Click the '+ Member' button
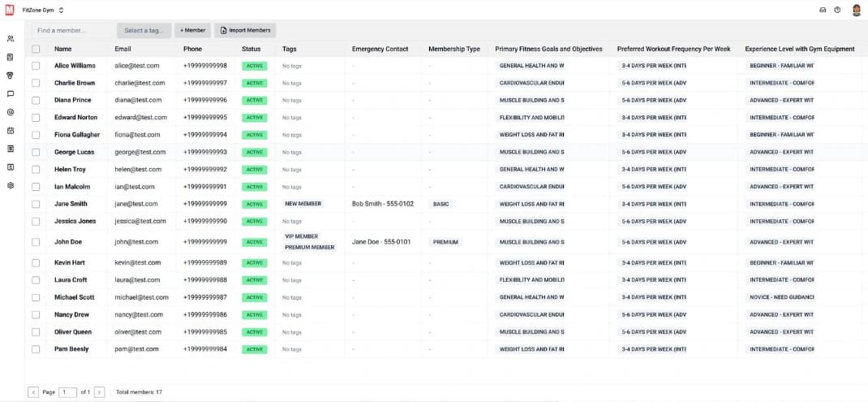The width and height of the screenshot is (868, 402). (192, 30)
